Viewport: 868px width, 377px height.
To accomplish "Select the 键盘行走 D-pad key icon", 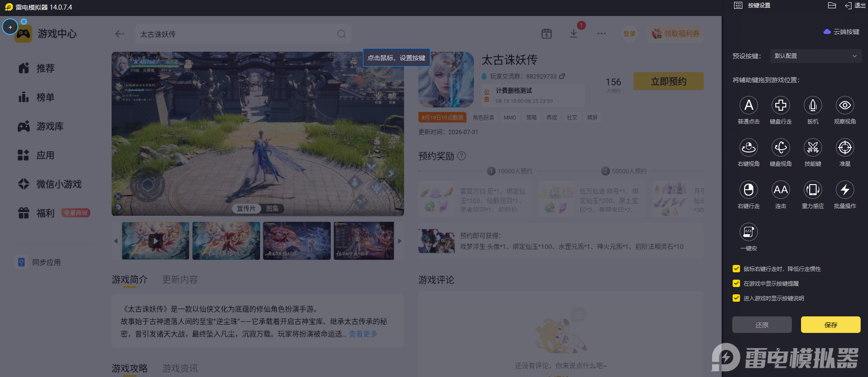I will pos(781,105).
